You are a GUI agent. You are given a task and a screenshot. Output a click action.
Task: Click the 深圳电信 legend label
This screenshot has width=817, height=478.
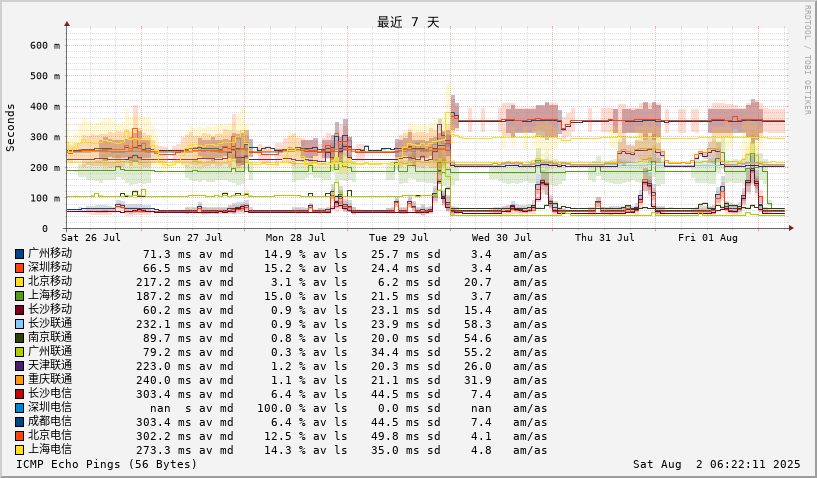click(50, 408)
